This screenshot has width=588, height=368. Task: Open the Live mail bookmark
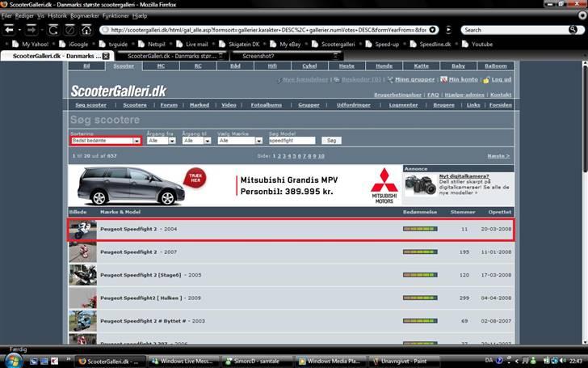192,44
